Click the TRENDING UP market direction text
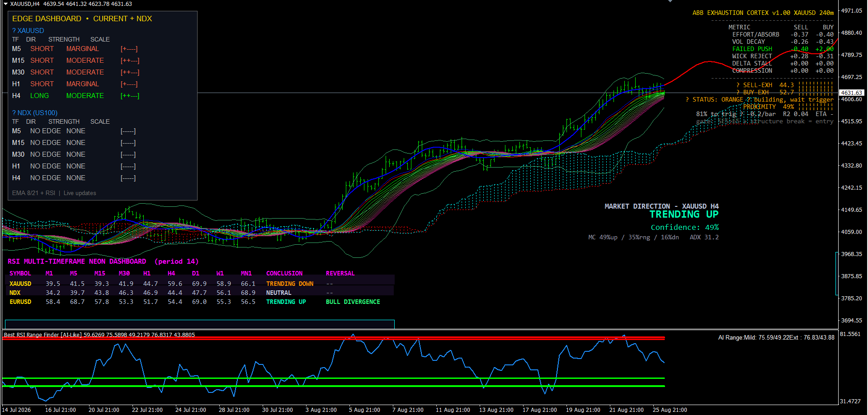 pos(684,214)
